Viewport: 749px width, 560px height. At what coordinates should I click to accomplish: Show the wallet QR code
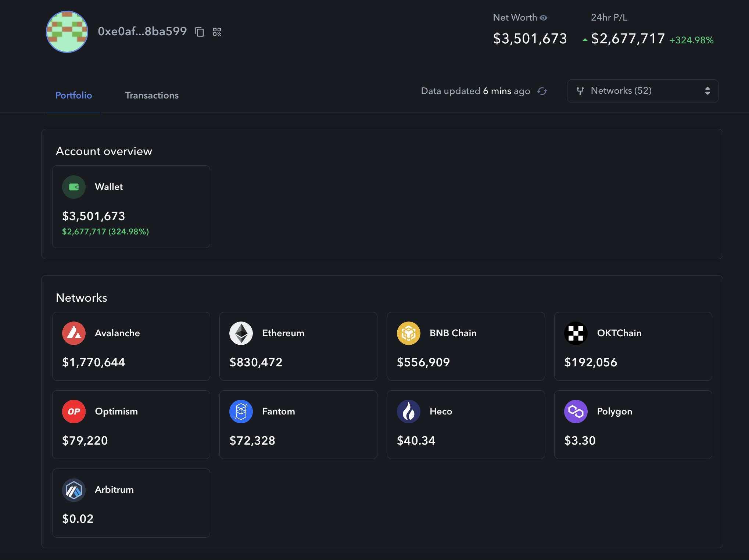tap(217, 32)
